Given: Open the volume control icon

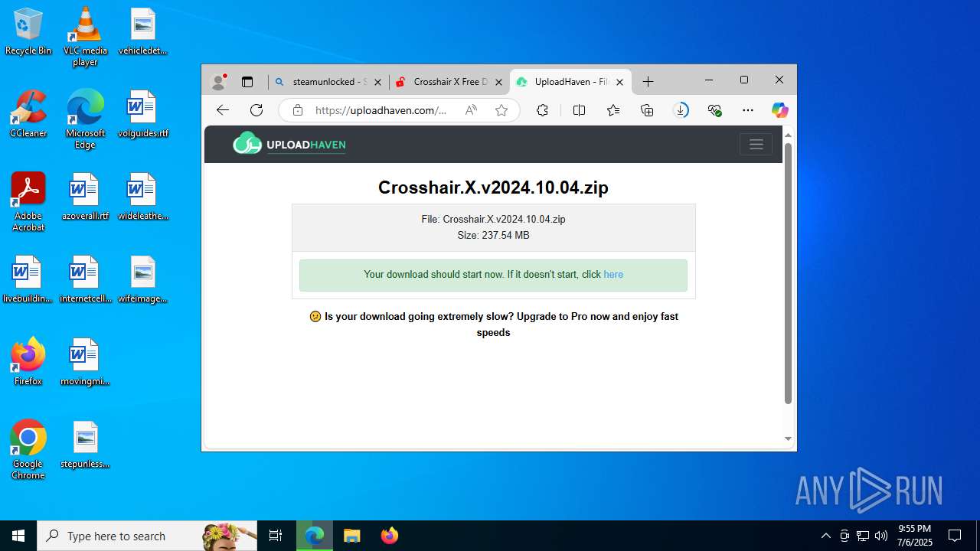Looking at the screenshot, I should click(881, 536).
